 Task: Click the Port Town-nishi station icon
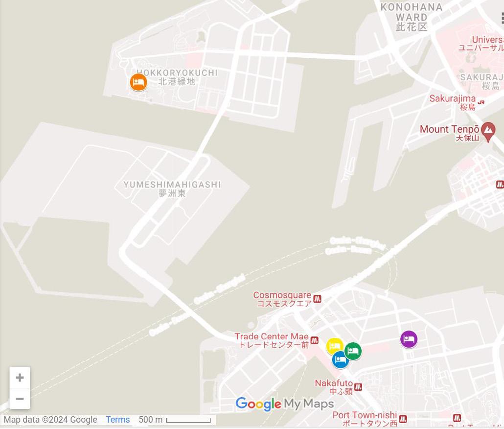403,419
